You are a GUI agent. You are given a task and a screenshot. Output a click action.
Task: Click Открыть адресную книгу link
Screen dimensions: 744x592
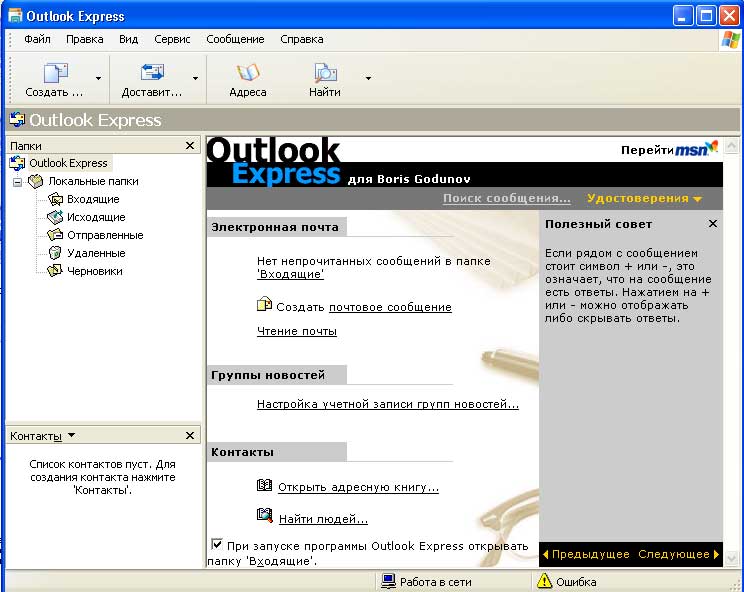coord(358,487)
